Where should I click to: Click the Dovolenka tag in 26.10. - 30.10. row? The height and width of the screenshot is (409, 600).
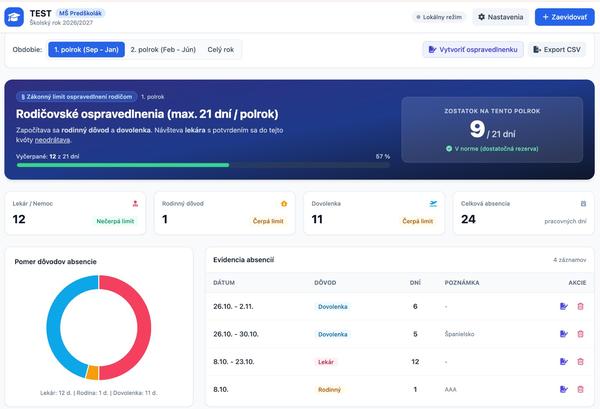click(333, 334)
